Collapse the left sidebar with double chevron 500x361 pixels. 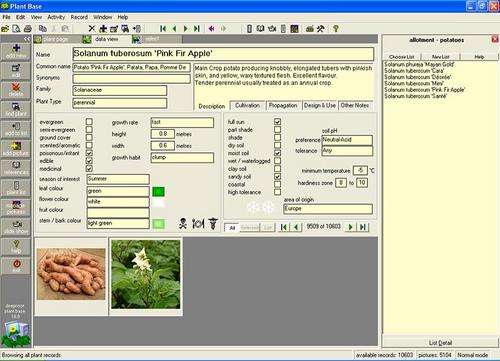pyautogui.click(x=27, y=39)
